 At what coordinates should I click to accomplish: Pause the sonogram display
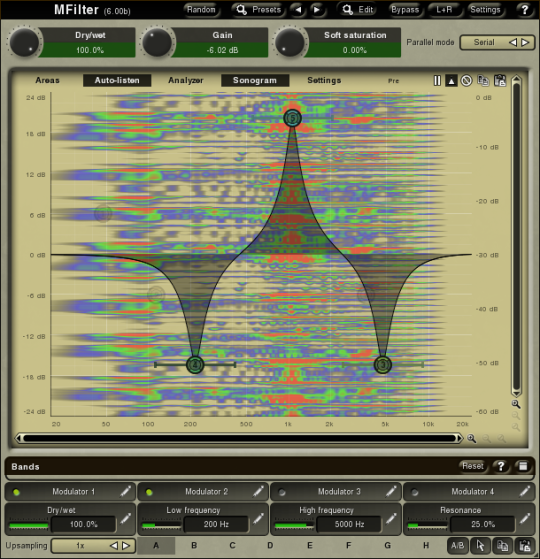[x=437, y=81]
